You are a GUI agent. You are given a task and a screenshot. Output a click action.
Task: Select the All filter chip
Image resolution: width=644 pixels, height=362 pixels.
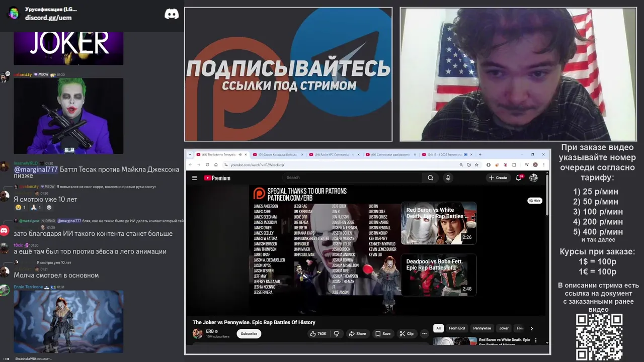(x=438, y=328)
